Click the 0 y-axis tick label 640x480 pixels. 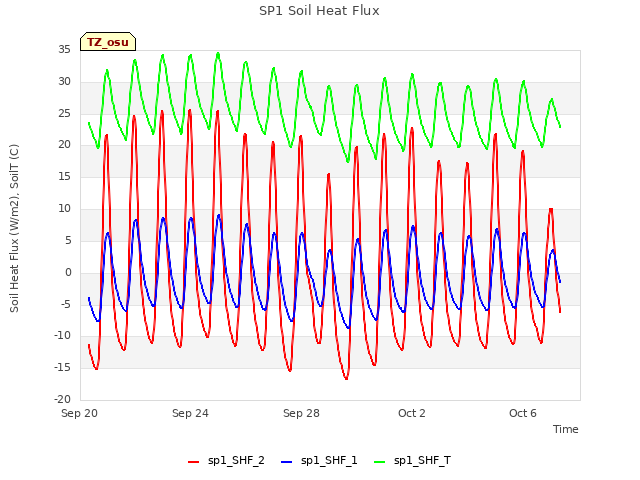[68, 272]
